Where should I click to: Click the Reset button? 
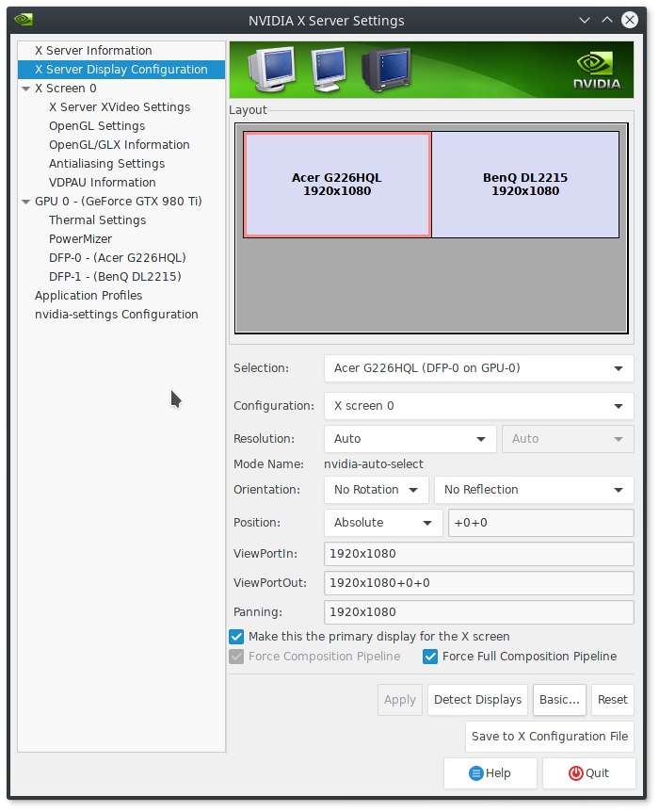(x=613, y=700)
